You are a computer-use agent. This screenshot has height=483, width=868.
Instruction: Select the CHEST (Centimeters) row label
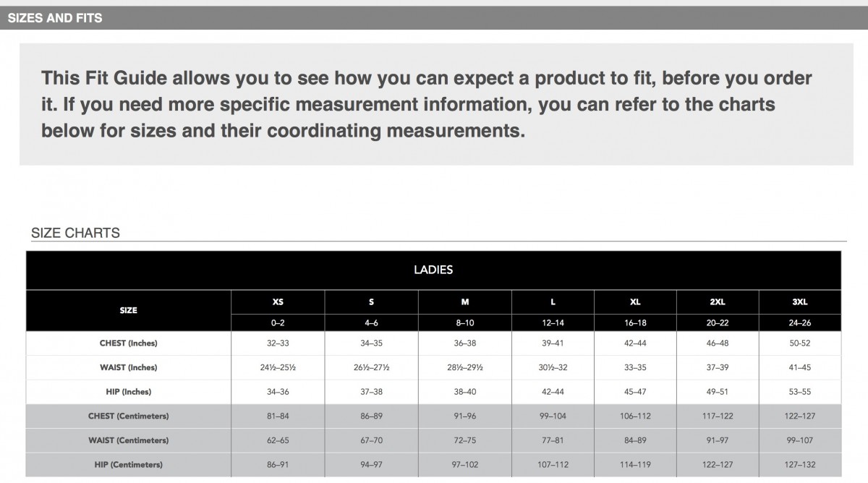pos(128,416)
